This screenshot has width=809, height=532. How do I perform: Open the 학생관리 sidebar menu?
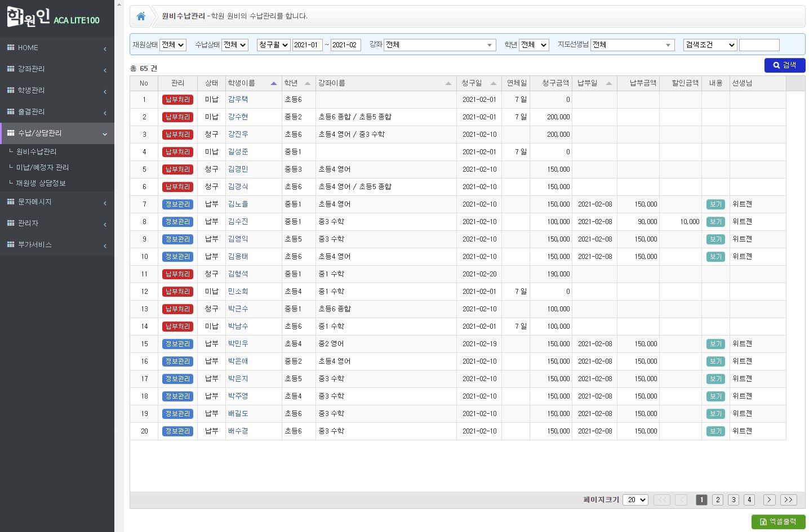click(57, 90)
